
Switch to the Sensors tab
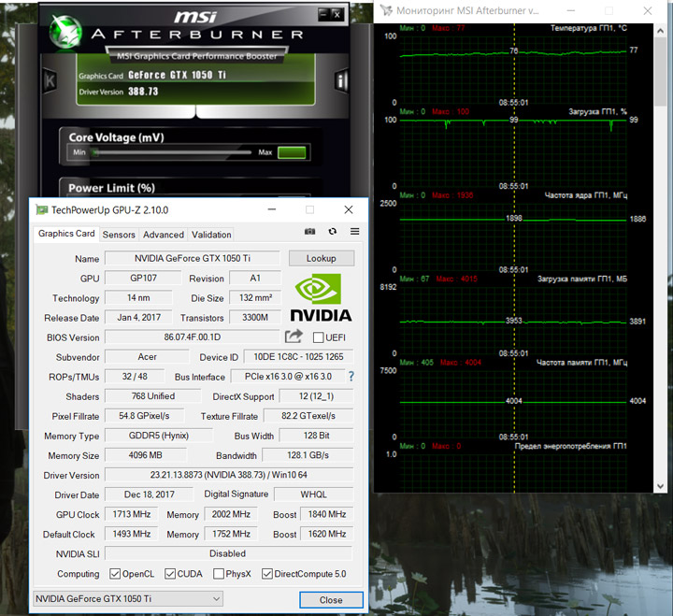119,235
